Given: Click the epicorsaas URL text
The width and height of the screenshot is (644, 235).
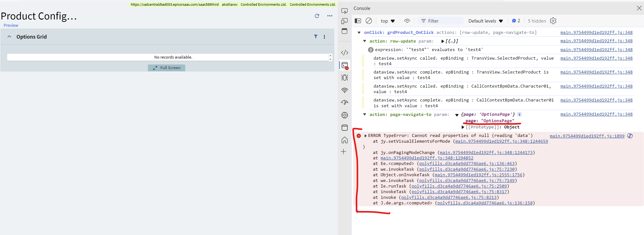Looking at the screenshot, I should coord(174,5).
